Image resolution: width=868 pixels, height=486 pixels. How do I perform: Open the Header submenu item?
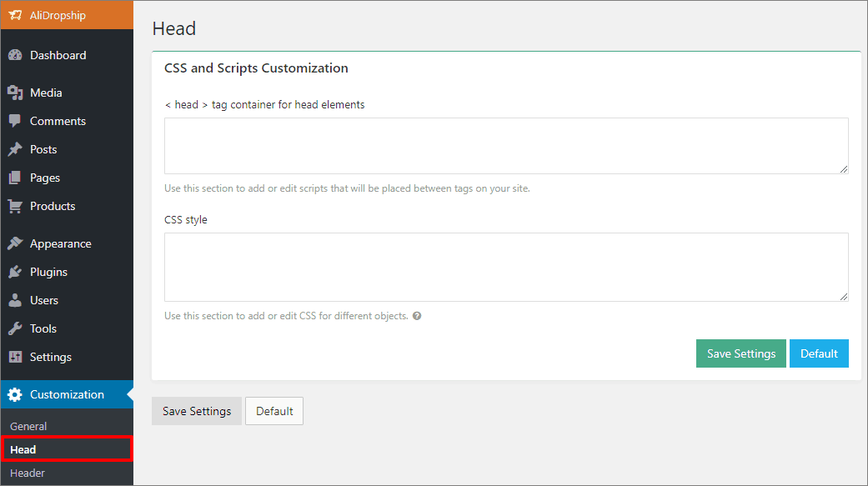(x=28, y=473)
